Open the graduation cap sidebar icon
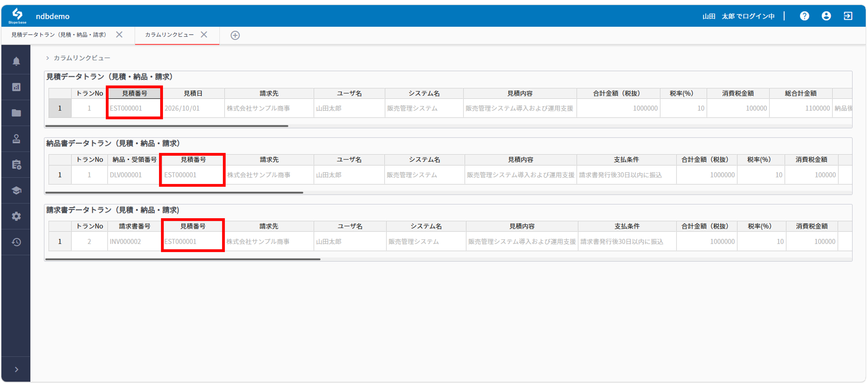 (16, 190)
